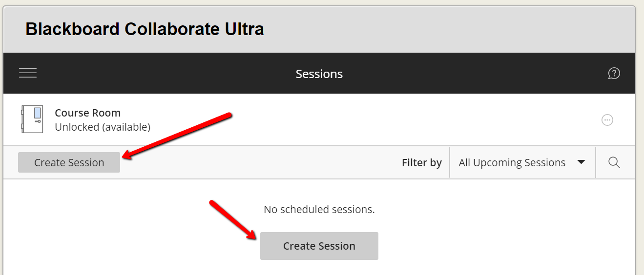Expand the filter dropdown caret

[581, 162]
